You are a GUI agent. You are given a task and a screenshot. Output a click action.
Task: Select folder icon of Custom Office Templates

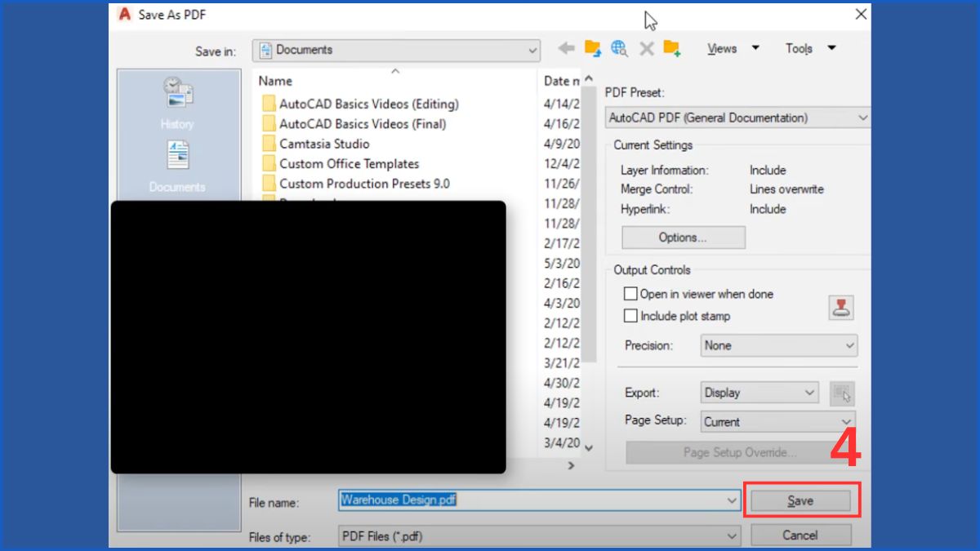point(269,163)
